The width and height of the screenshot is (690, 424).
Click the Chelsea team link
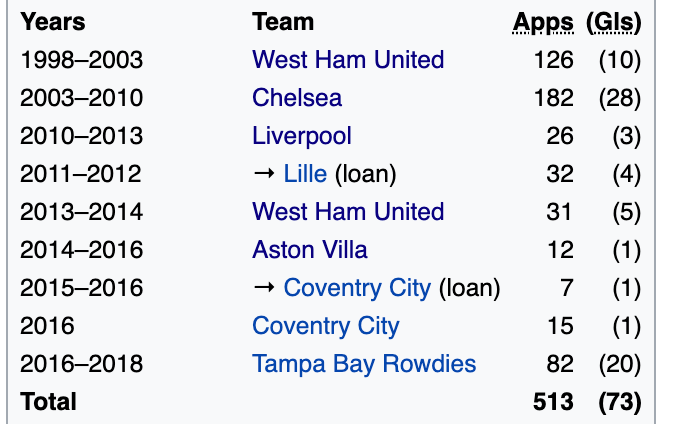click(x=297, y=98)
